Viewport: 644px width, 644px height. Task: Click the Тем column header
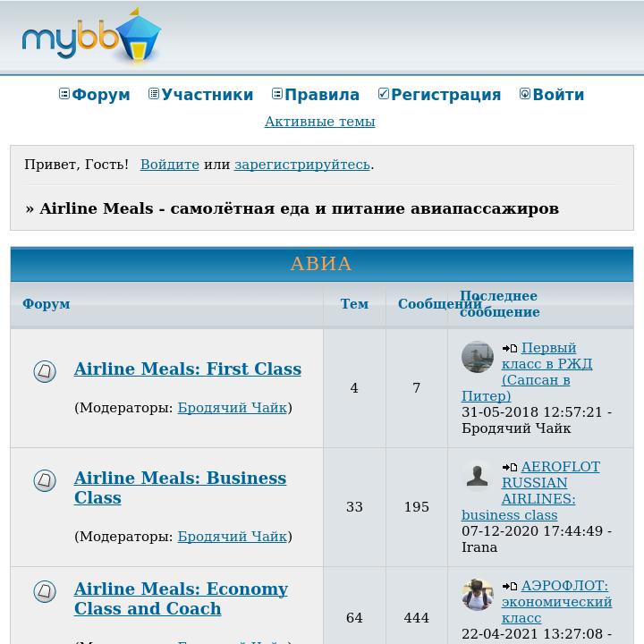coord(354,304)
